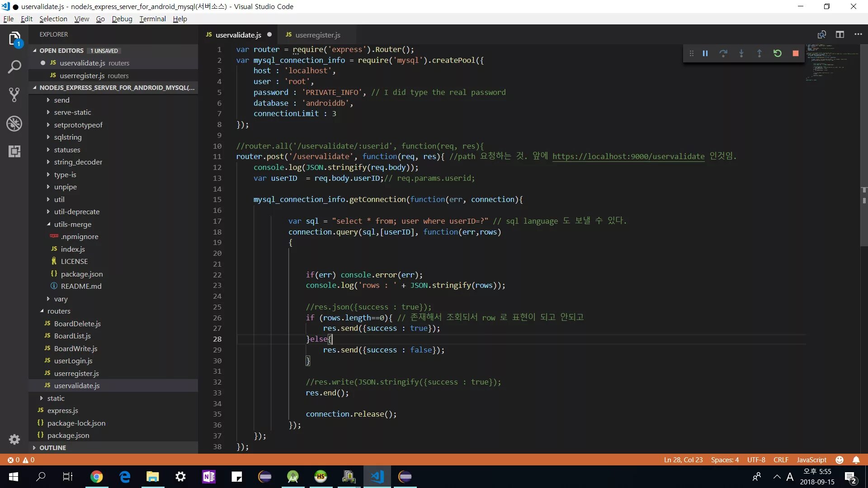Image resolution: width=868 pixels, height=488 pixels.
Task: Open the Search view in activity bar
Action: (14, 67)
